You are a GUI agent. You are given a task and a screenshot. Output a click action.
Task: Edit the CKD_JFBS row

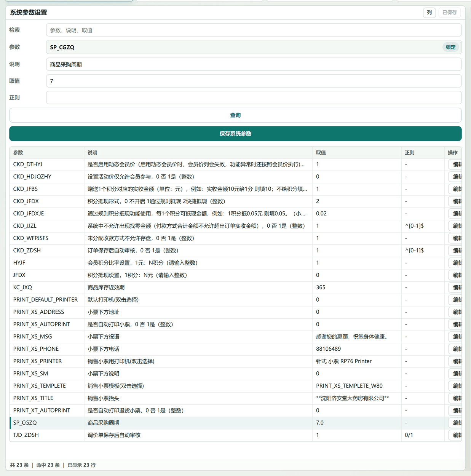click(x=455, y=189)
